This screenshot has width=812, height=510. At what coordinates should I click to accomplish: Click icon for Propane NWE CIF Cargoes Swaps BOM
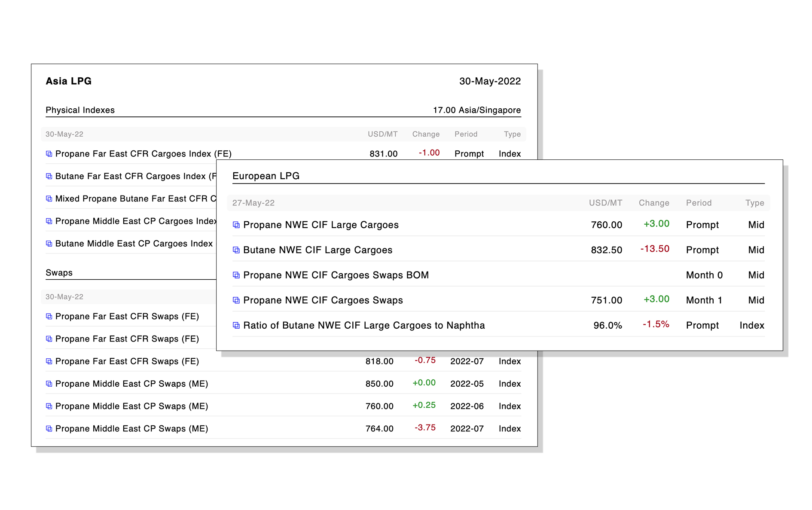click(x=236, y=275)
